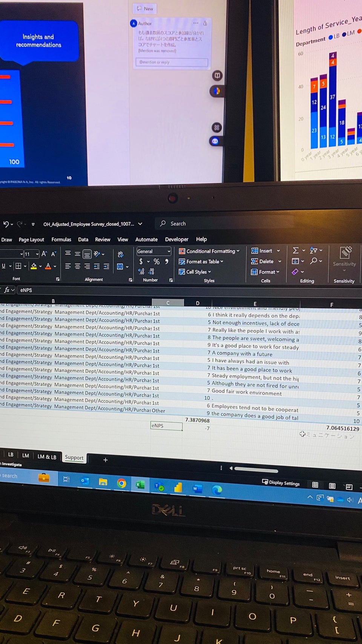Click the Borders icon
Viewport: 362px width, 644px height.
click(x=18, y=266)
